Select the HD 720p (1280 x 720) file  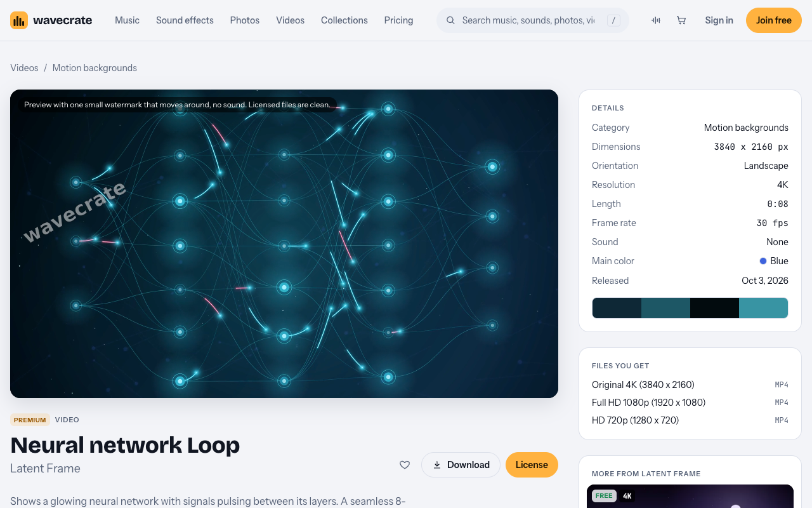pos(690,420)
